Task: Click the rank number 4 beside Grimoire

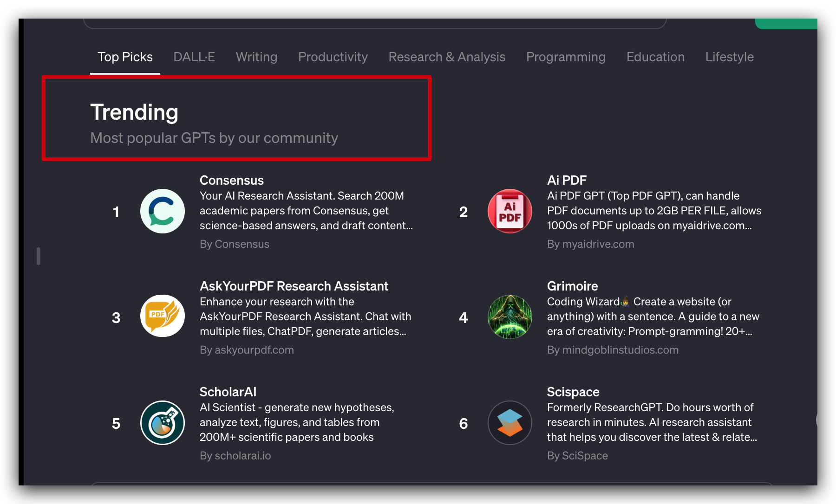Action: point(464,318)
